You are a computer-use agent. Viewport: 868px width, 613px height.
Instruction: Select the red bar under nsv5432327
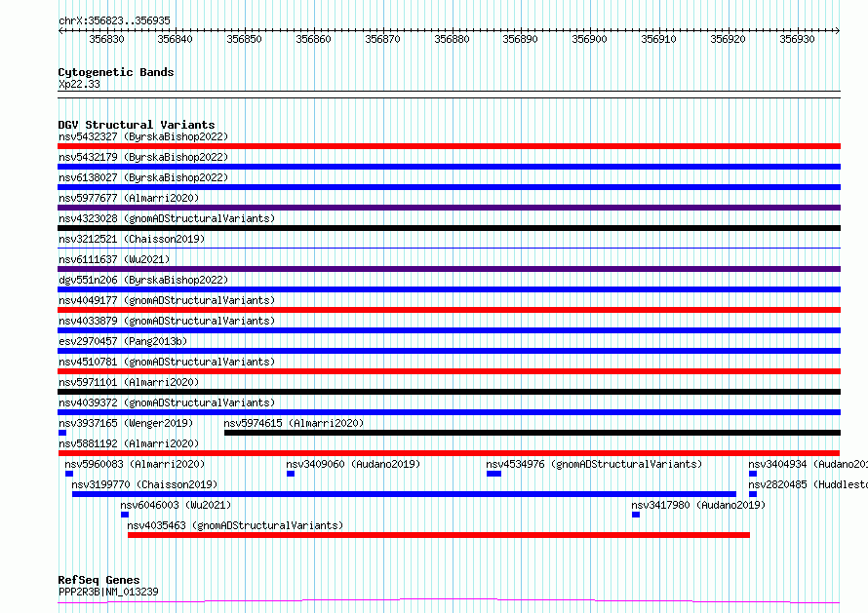[449, 146]
